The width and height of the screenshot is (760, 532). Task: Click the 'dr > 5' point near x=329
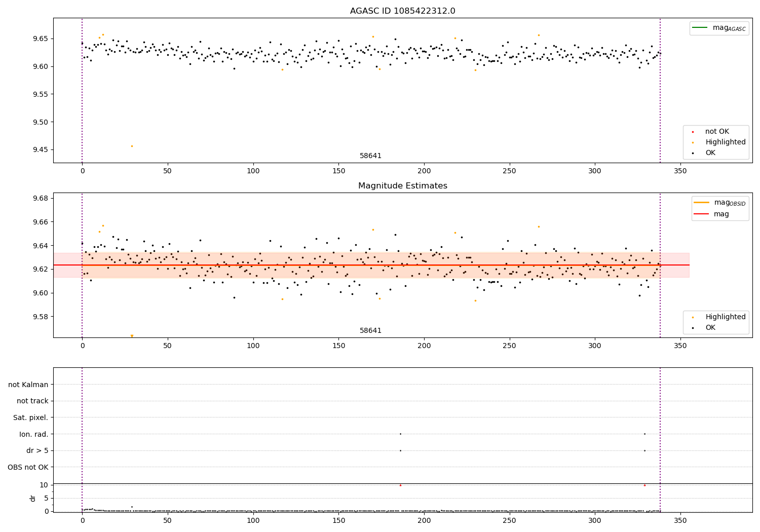pos(644,450)
